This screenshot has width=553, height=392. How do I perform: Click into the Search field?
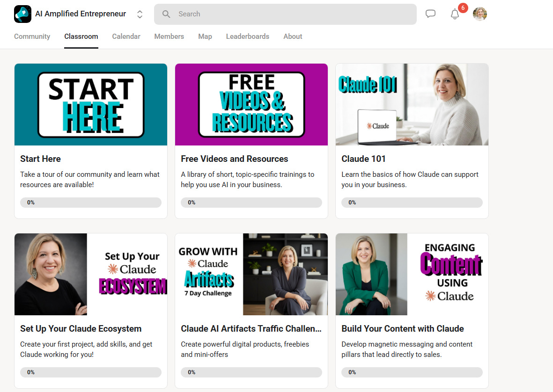point(285,14)
